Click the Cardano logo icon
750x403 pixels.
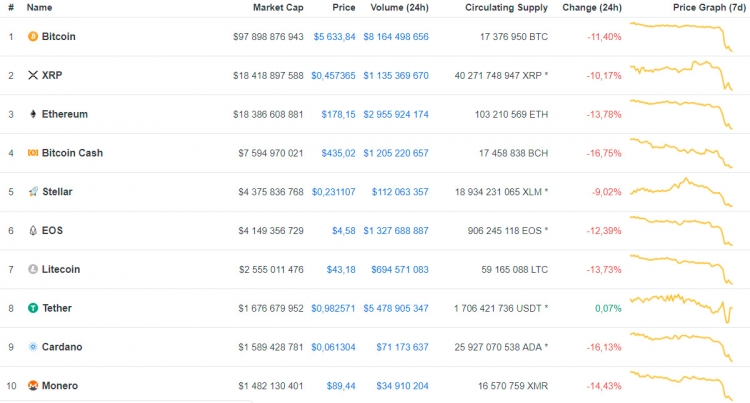pos(33,347)
